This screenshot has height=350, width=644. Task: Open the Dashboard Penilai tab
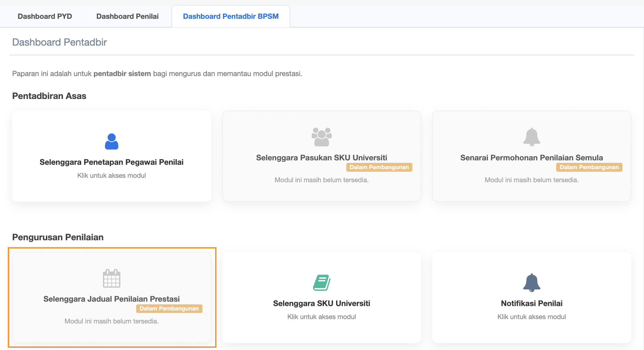(127, 16)
